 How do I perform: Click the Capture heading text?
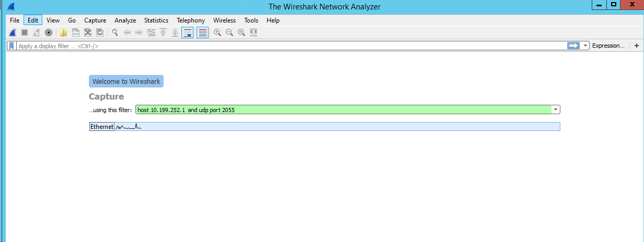pyautogui.click(x=107, y=96)
